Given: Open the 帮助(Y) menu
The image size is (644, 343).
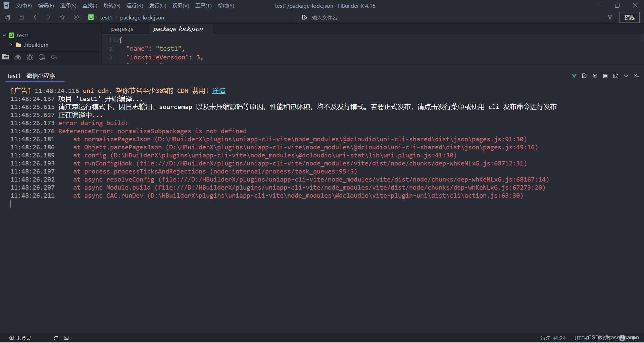Looking at the screenshot, I should 226,6.
